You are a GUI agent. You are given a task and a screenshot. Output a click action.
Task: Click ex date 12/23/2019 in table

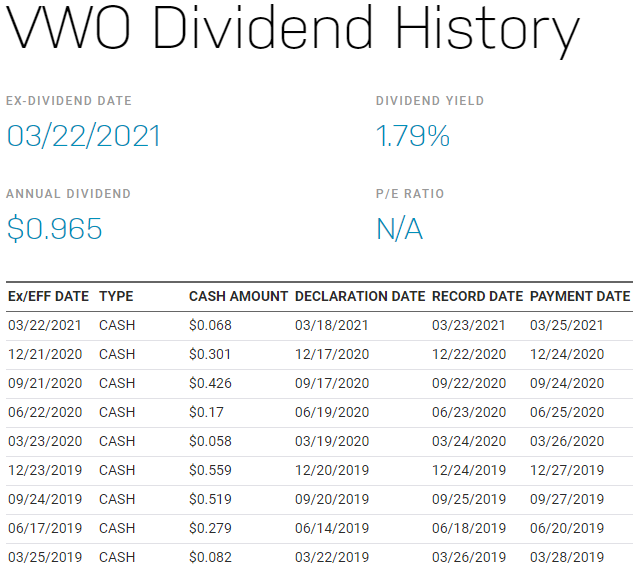click(45, 470)
